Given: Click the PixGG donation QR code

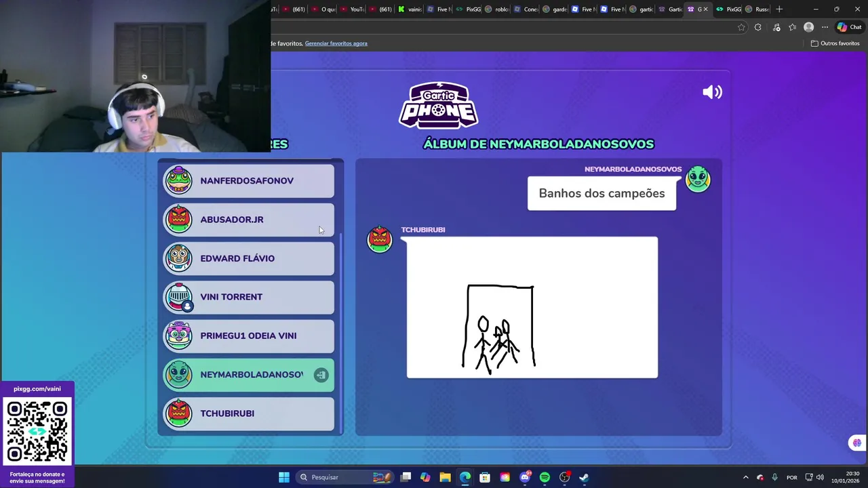Looking at the screenshot, I should point(37,432).
